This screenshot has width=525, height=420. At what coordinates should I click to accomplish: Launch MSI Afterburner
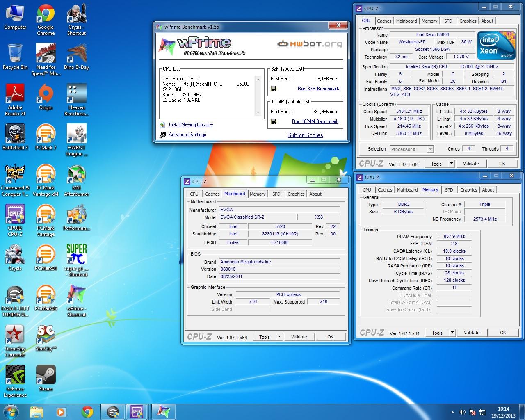click(x=77, y=180)
